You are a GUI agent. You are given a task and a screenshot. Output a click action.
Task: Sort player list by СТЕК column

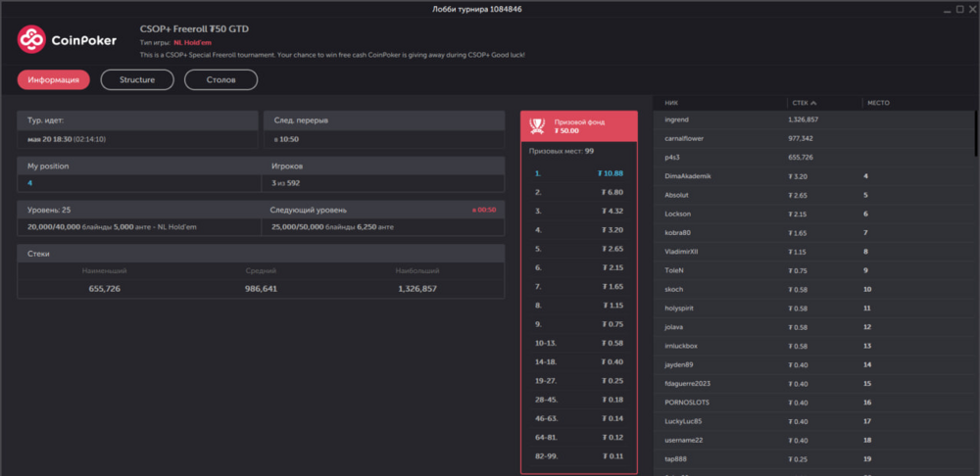799,103
